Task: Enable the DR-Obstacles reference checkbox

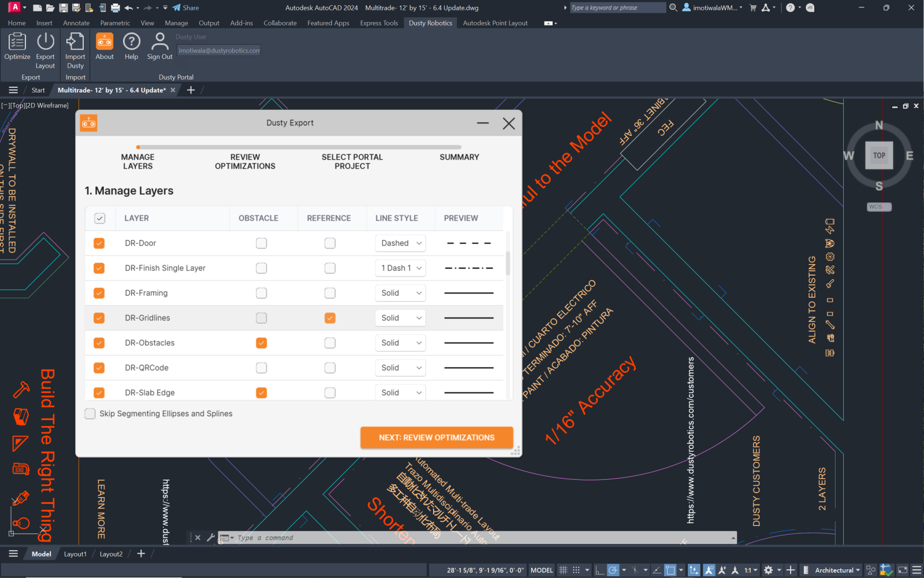Action: pos(330,343)
